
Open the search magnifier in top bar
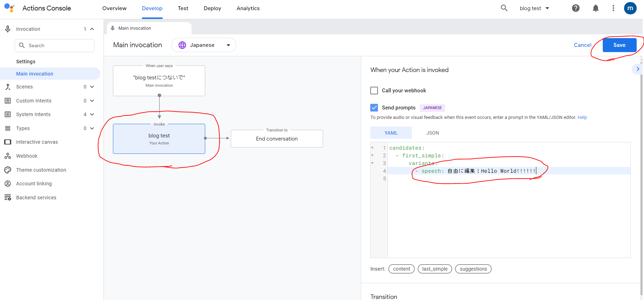point(504,8)
